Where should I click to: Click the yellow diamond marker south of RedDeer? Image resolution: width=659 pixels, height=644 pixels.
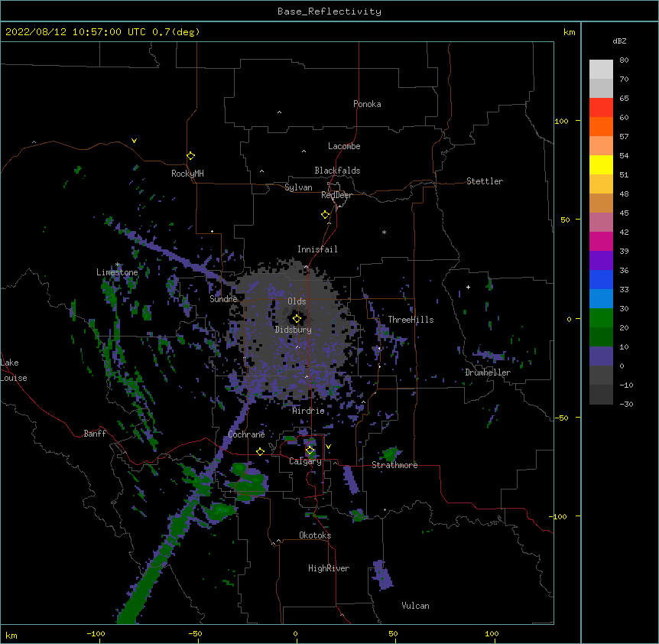click(326, 215)
